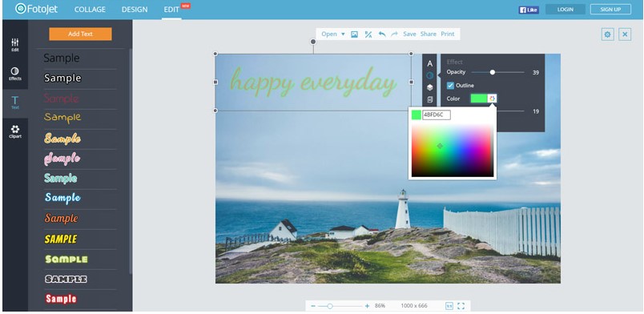The image size is (644, 314).
Task: Click the text styles panel scrollbar
Action: pyautogui.click(x=131, y=162)
